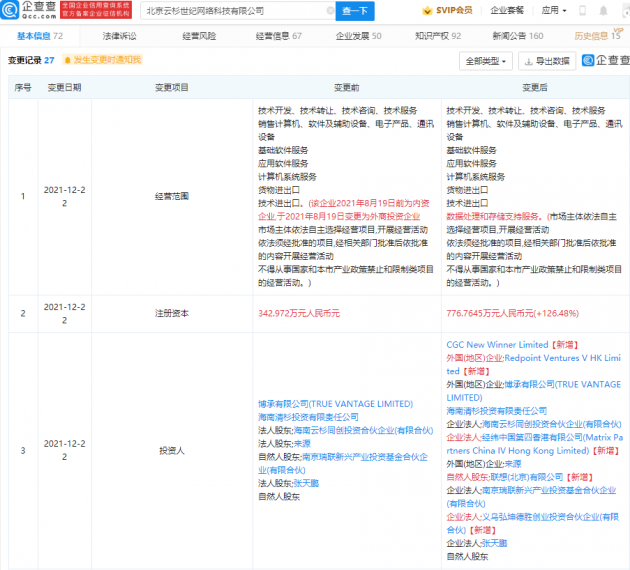Open 联想(北京)有限公司 link
This screenshot has height=570, width=630.
(x=527, y=477)
